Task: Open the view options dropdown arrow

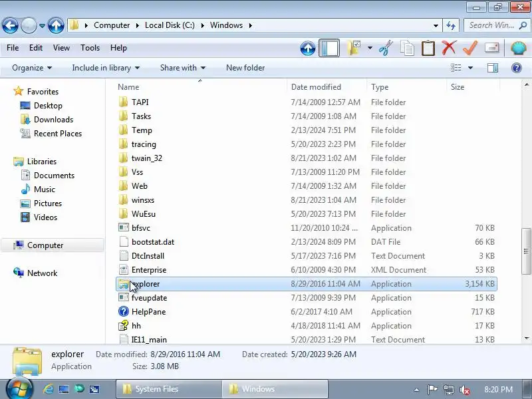Action: tap(470, 68)
